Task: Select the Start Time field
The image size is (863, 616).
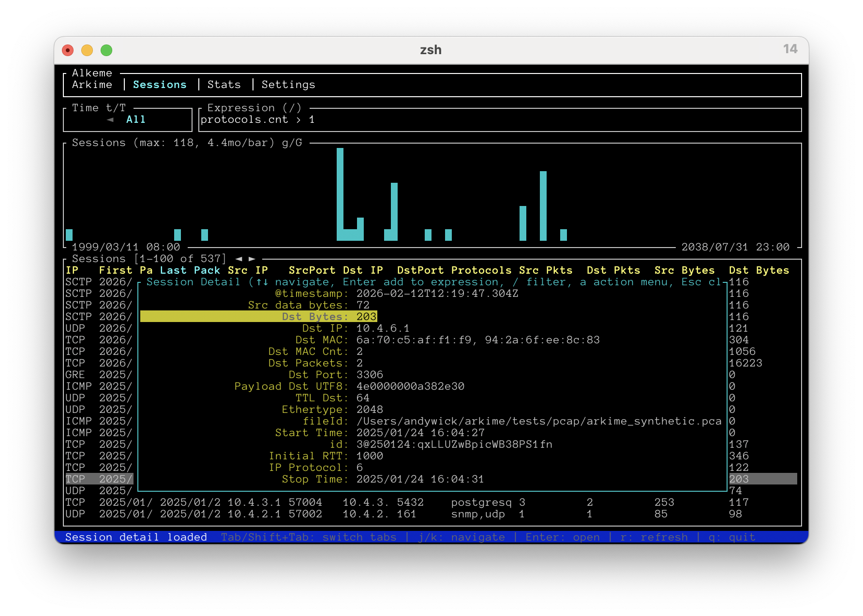Action: coord(380,433)
